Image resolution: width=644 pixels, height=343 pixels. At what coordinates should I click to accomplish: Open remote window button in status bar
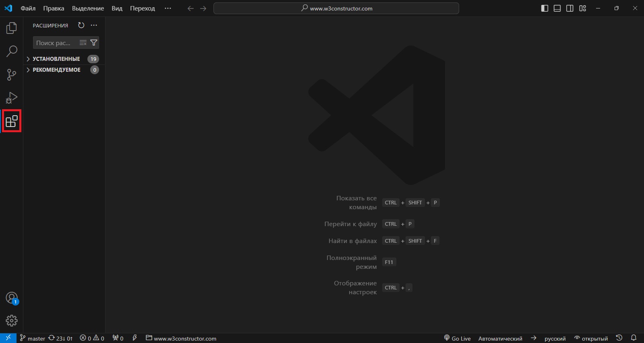(x=8, y=338)
